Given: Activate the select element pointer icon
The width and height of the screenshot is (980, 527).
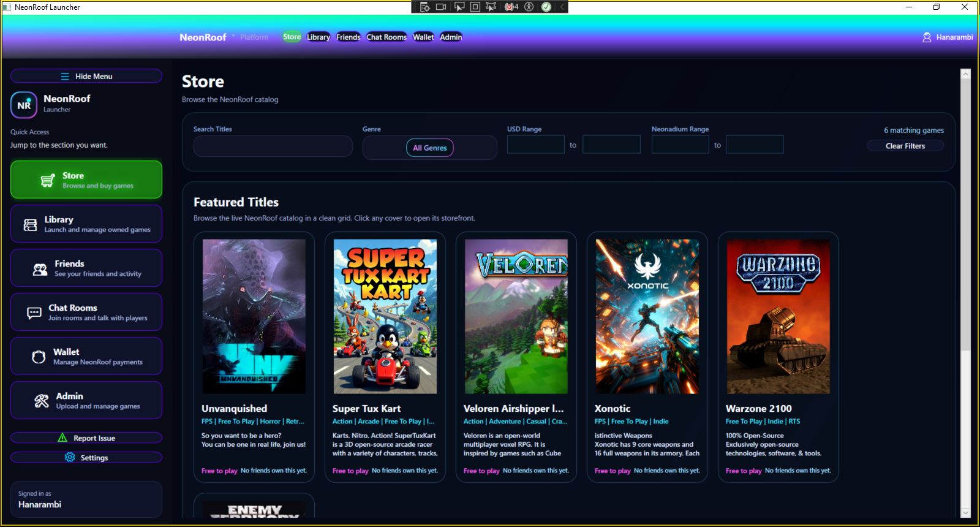Looking at the screenshot, I should point(459,7).
